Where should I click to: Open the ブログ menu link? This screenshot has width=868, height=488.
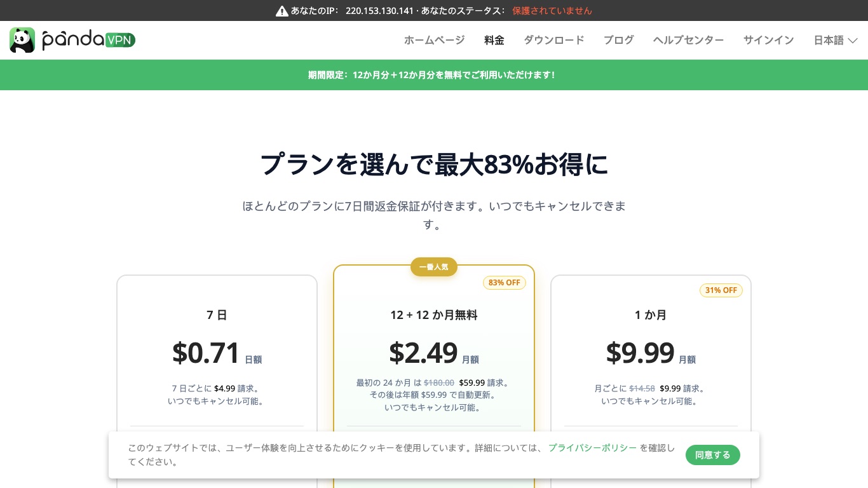[619, 40]
